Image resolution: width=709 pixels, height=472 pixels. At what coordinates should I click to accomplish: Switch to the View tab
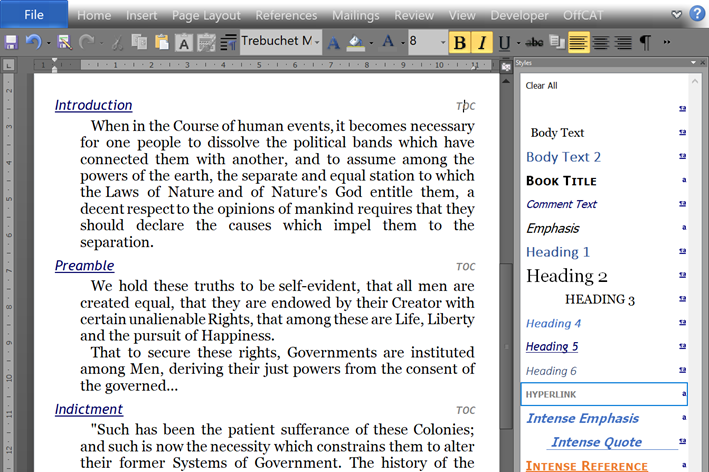(462, 15)
